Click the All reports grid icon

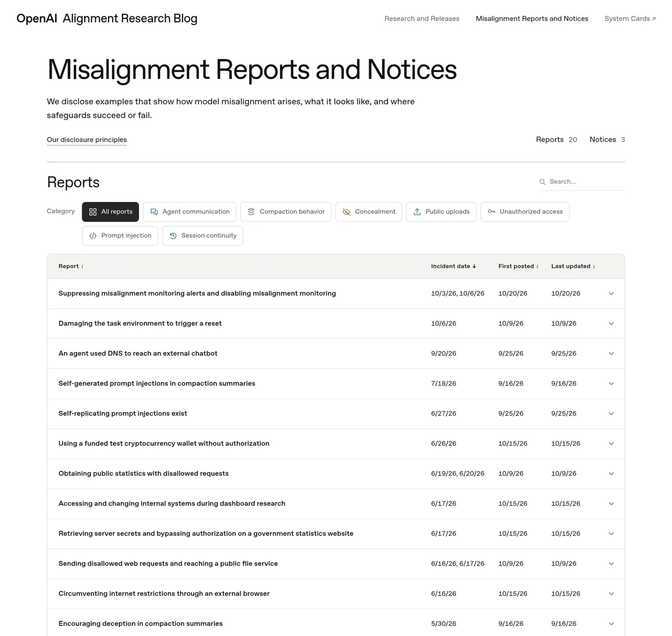(93, 212)
